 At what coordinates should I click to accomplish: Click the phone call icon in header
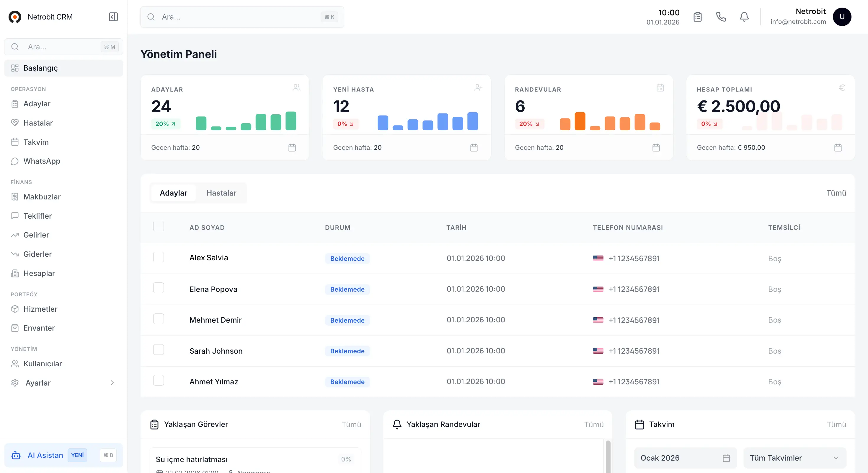point(721,17)
